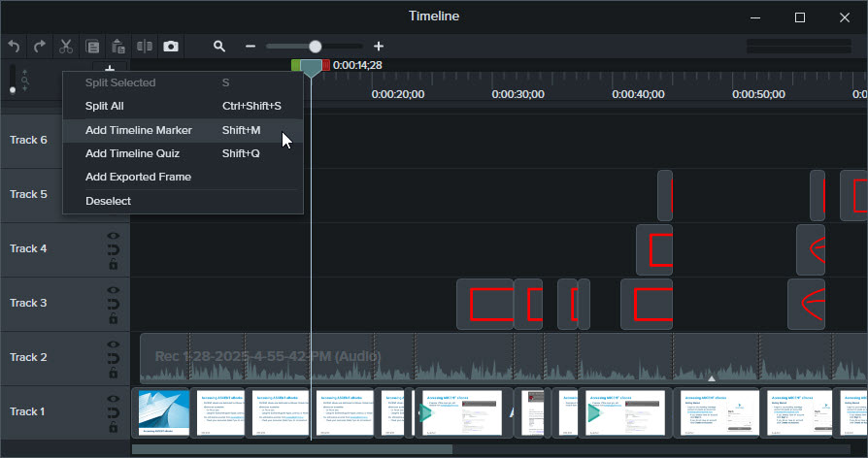This screenshot has width=868, height=458.
Task: Lock Track 2 with its padlock icon
Action: pos(113,373)
